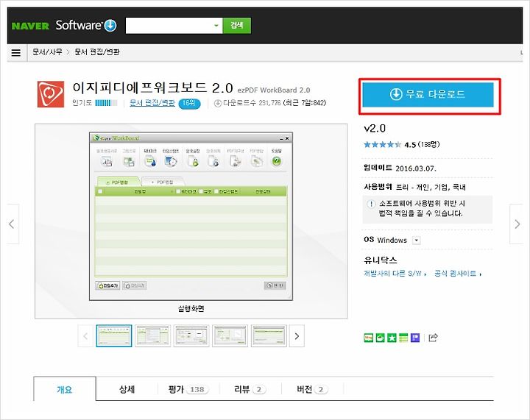This screenshot has width=530, height=420.
Task: Select the second screenshot thumbnail
Action: [x=153, y=336]
